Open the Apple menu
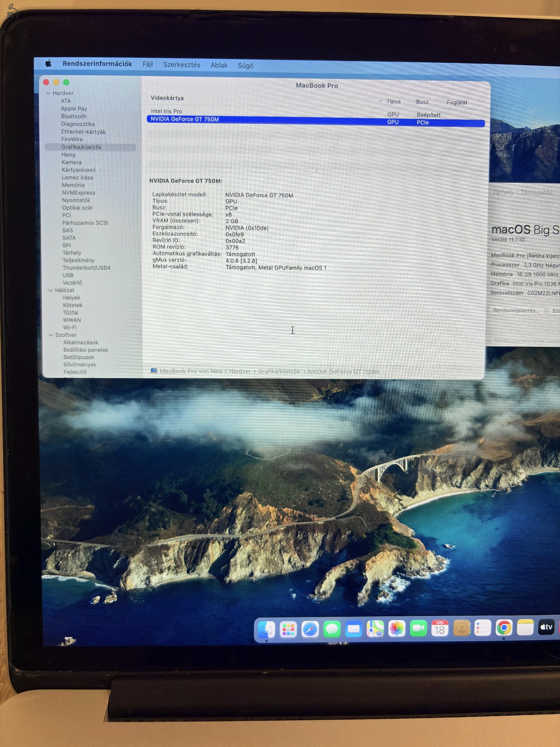 point(48,63)
